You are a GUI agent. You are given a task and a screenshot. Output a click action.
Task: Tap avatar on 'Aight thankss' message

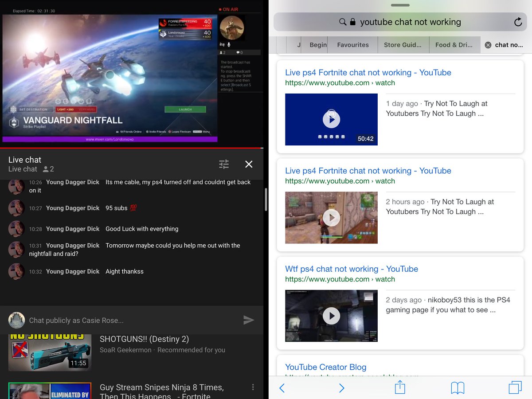click(x=16, y=271)
